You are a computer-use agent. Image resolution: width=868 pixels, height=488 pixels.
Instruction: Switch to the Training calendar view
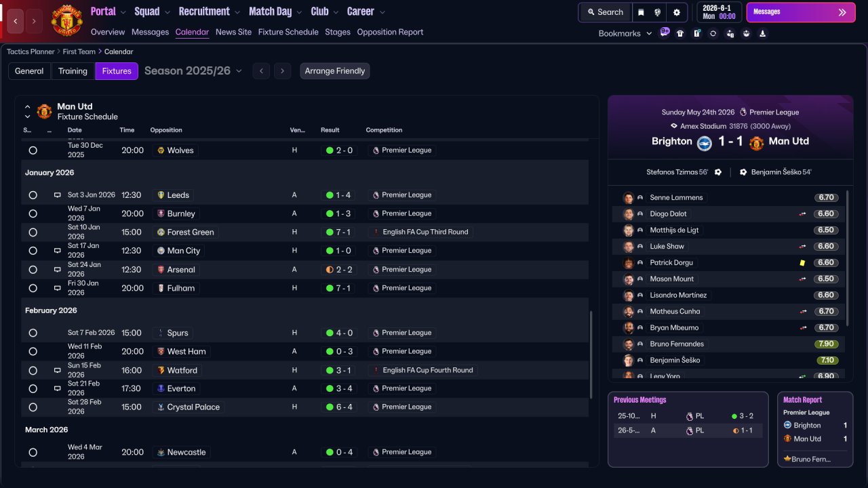[73, 71]
